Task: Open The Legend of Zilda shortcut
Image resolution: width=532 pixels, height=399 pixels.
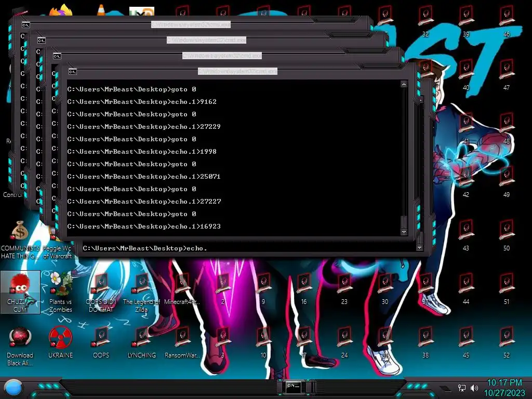Action: [141, 292]
